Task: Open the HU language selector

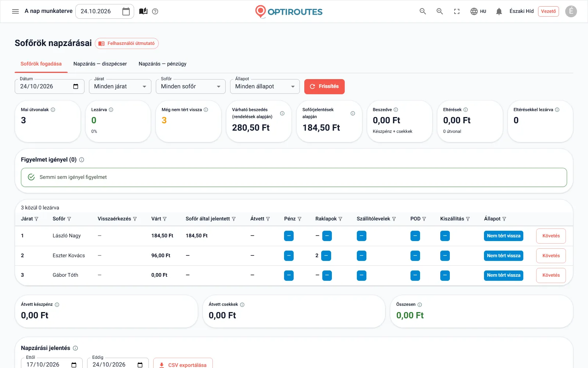Action: coord(478,11)
